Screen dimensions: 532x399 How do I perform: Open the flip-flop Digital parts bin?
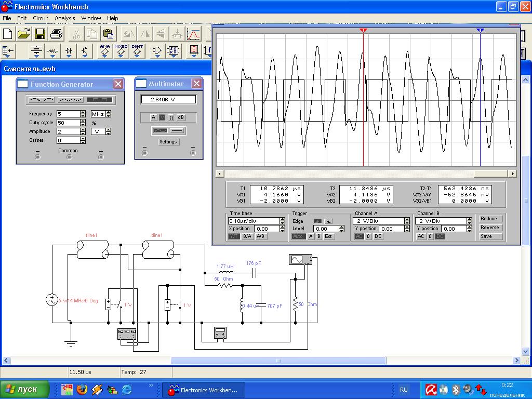click(174, 51)
